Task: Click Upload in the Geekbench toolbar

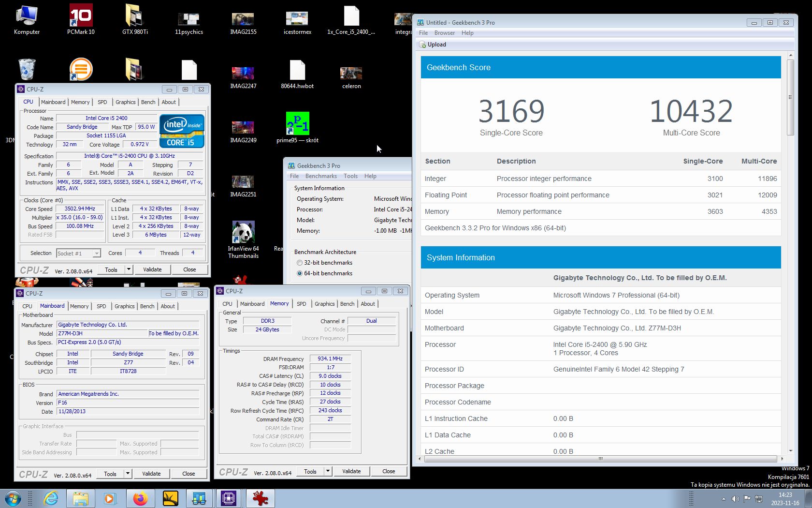Action: point(433,45)
